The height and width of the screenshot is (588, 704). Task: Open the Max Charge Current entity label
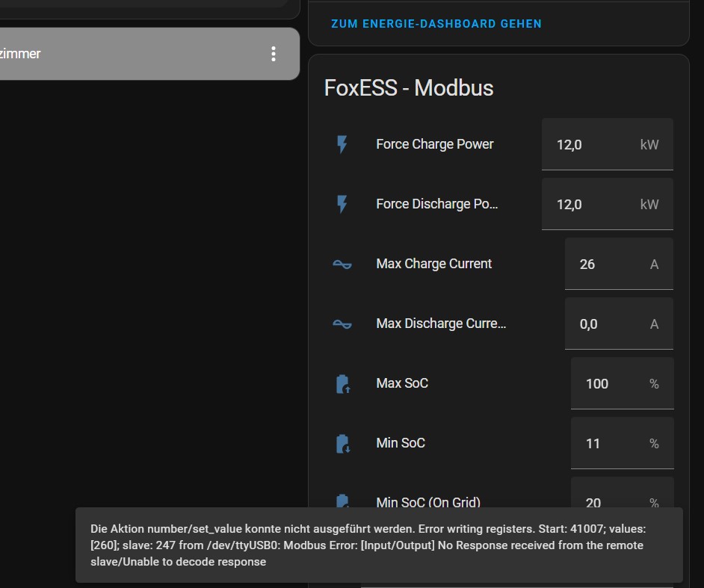pos(433,264)
